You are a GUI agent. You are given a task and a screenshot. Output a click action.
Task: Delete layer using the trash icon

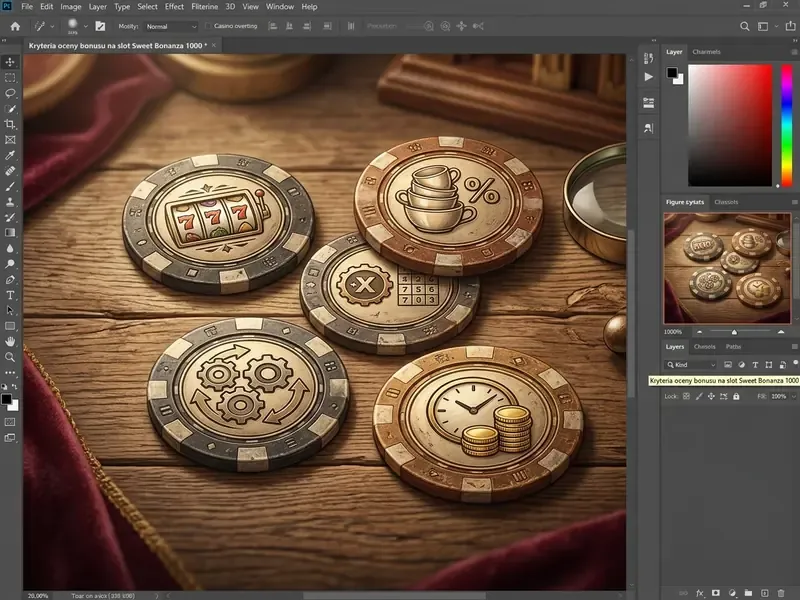pyautogui.click(x=781, y=593)
